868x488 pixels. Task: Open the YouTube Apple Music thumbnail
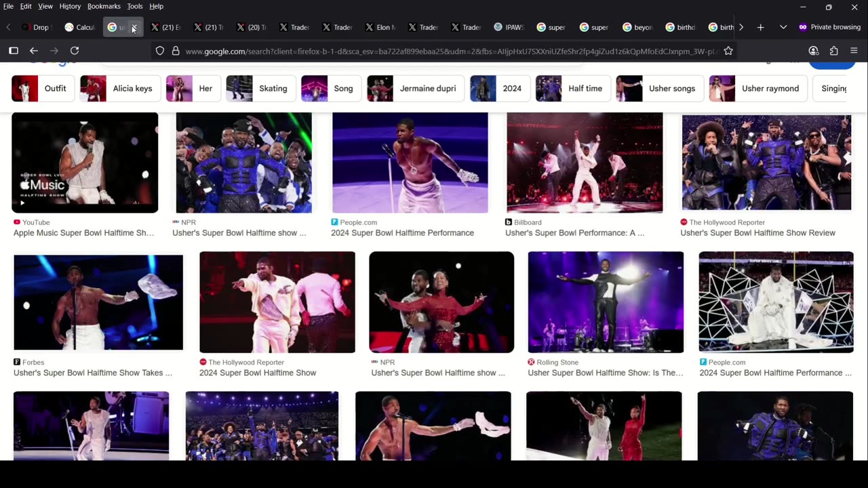[85, 163]
